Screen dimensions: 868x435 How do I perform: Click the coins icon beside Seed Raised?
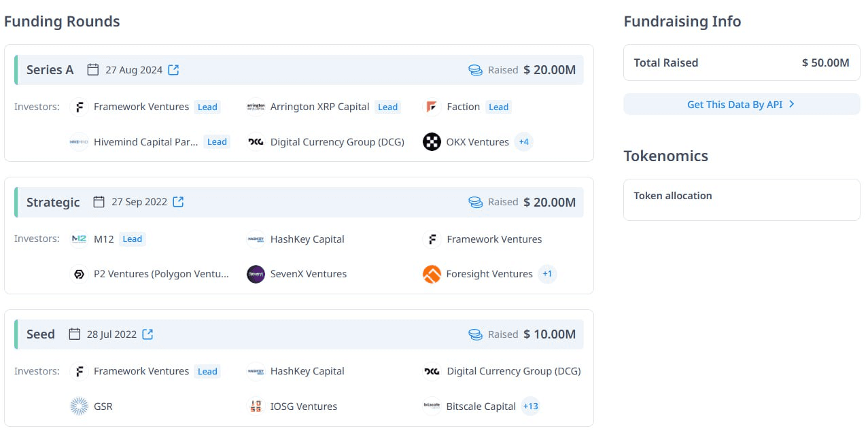pos(475,334)
